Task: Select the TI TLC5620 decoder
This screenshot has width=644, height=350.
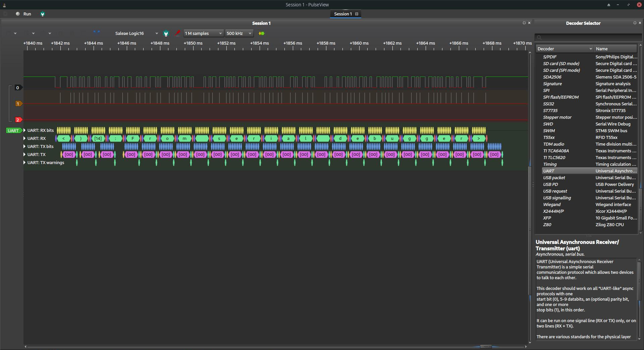Action: [x=589, y=157]
